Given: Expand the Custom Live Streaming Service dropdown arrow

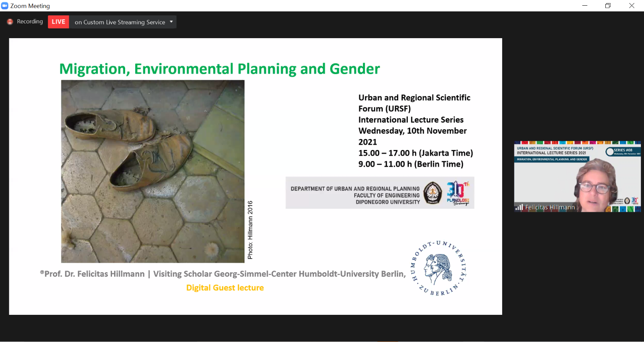Looking at the screenshot, I should click(171, 21).
